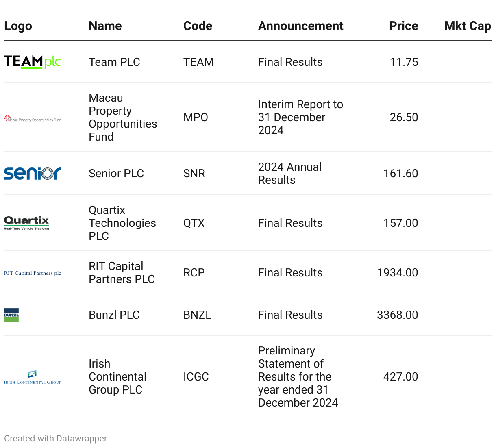496x448 pixels.
Task: Click the Preliminary Statement of Results announcement
Action: [298, 376]
